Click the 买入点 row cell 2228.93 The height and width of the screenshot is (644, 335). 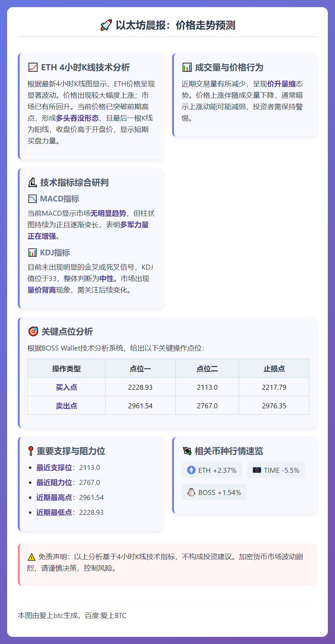(x=140, y=387)
